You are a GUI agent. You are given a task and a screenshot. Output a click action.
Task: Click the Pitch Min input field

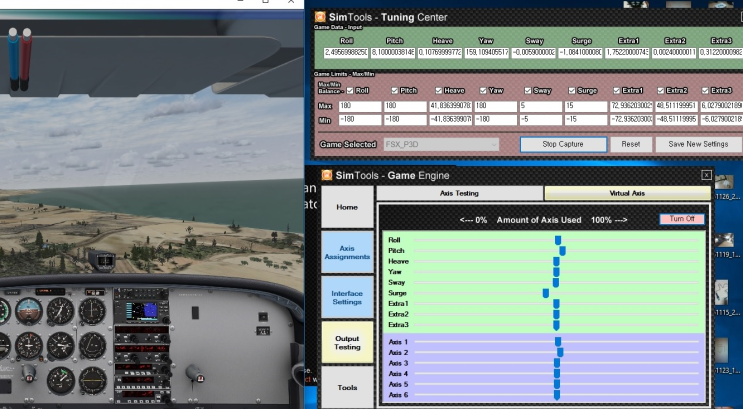click(x=405, y=120)
